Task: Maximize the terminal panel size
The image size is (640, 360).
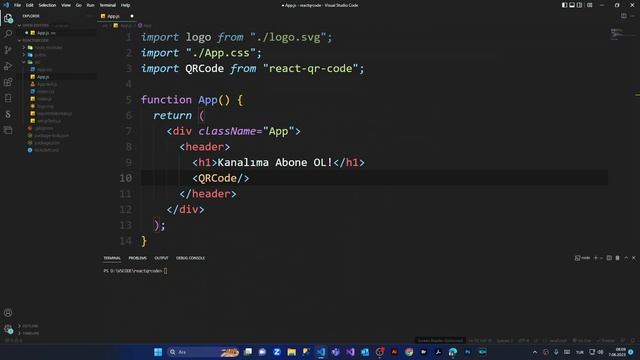Action: coord(626,258)
